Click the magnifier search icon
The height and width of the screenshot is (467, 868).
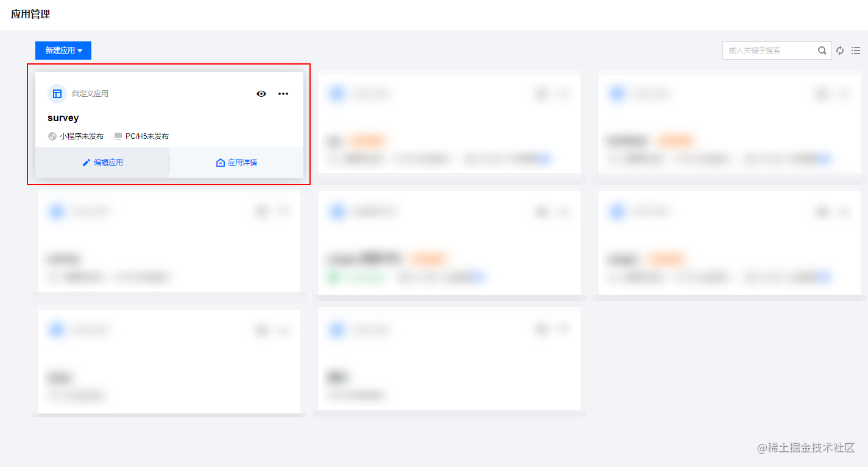822,51
